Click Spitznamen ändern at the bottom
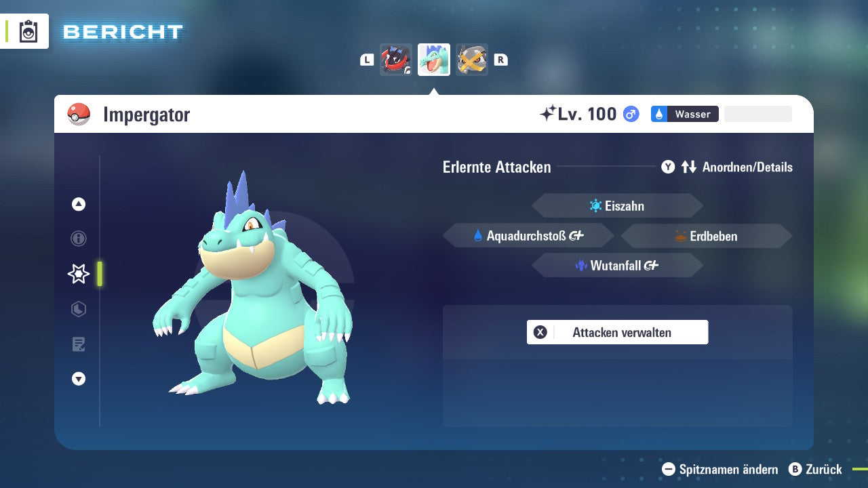 pos(720,469)
